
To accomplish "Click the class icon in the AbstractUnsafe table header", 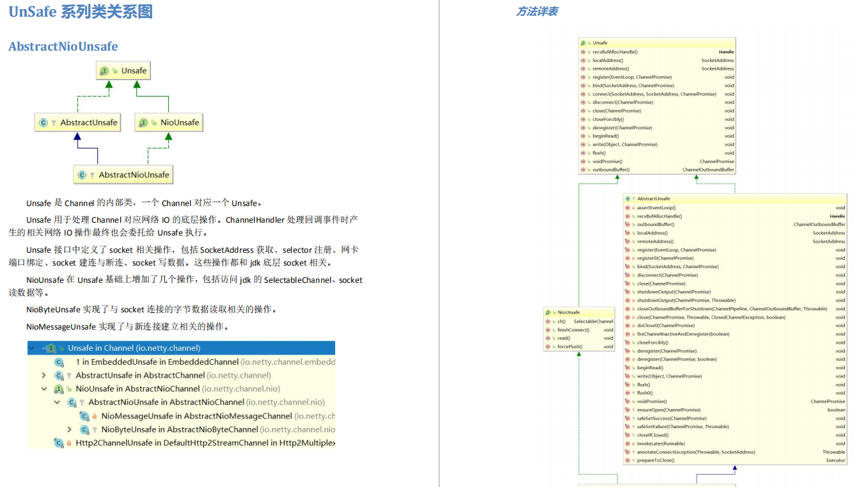I will tap(627, 199).
